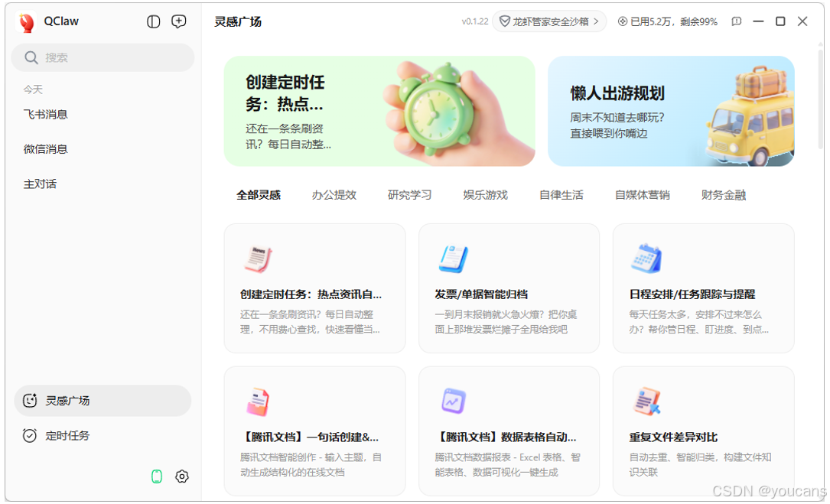Click the pink document icon on 一句话创建 card
The height and width of the screenshot is (504, 830).
[258, 402]
